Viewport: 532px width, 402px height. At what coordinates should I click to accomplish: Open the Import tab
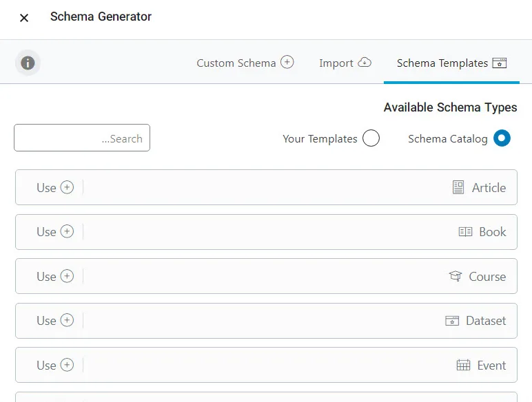click(x=345, y=63)
